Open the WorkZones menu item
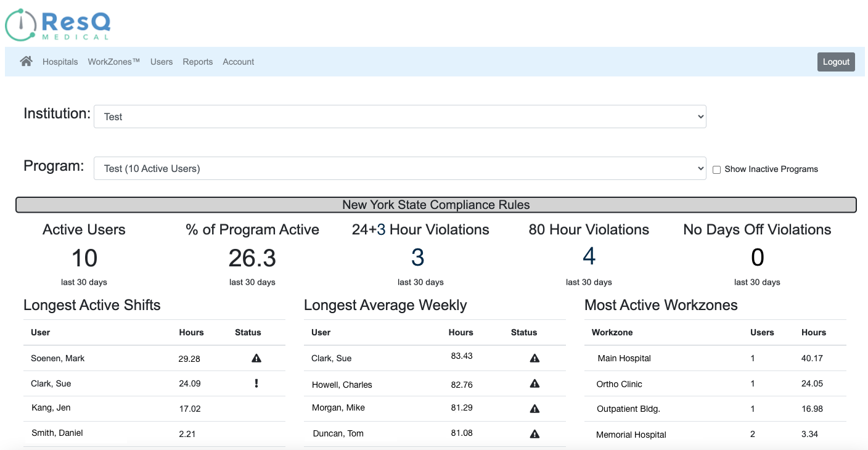Image resolution: width=868 pixels, height=450 pixels. 114,62
